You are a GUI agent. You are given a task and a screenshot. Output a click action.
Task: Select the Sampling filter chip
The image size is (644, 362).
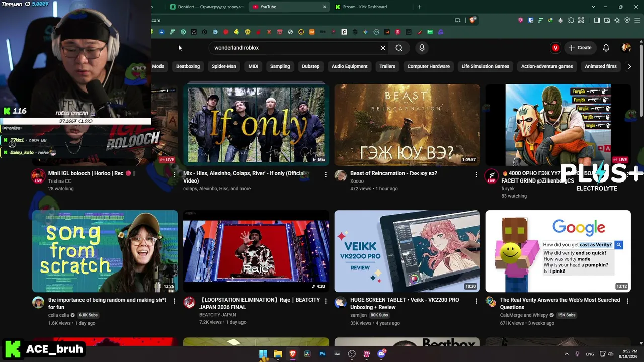pos(280,66)
